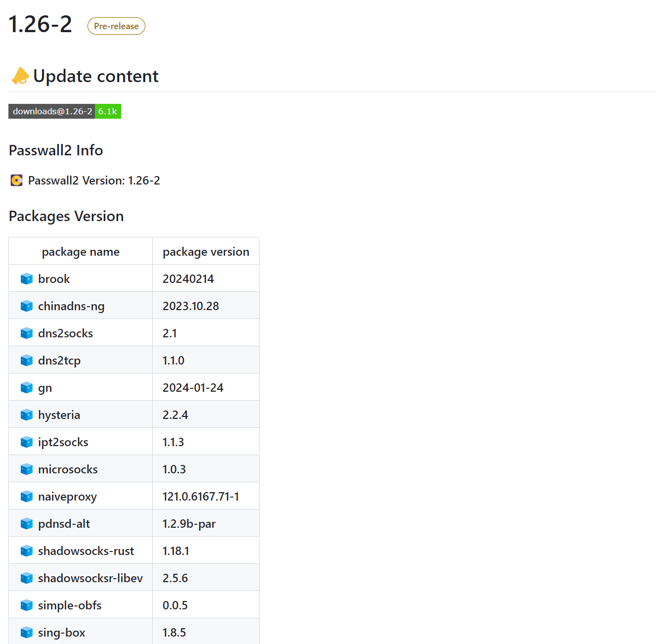Select the hysteria package name
This screenshot has height=644, width=656.
click(59, 415)
